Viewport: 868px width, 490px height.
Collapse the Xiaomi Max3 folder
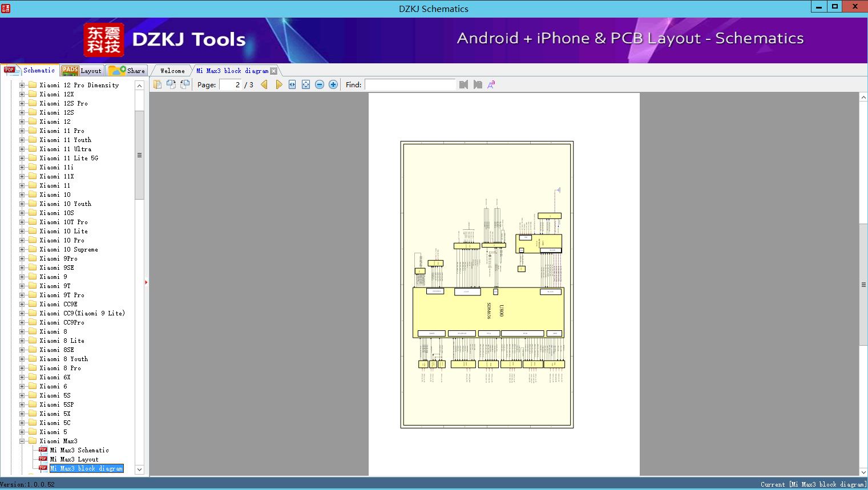click(x=22, y=441)
